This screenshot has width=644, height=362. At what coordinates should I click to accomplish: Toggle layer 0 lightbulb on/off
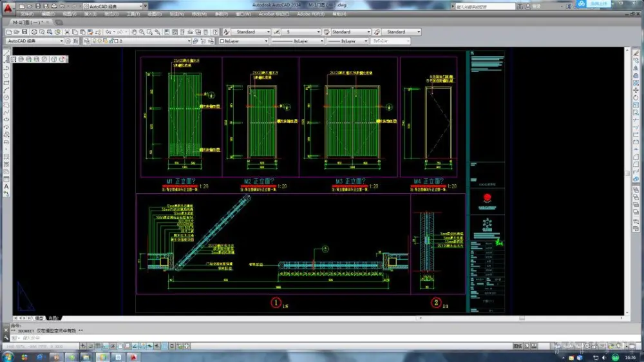coord(93,41)
